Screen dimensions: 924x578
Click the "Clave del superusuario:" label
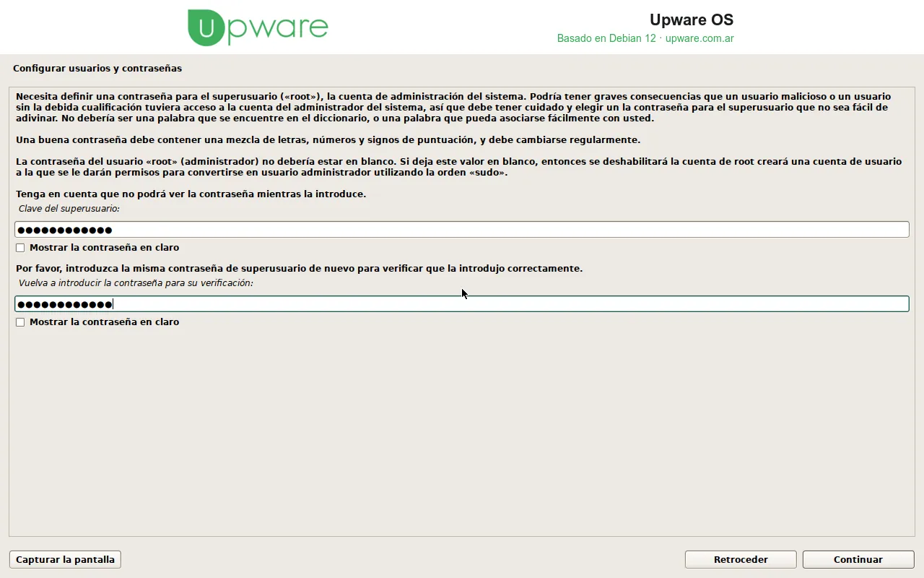tap(69, 209)
